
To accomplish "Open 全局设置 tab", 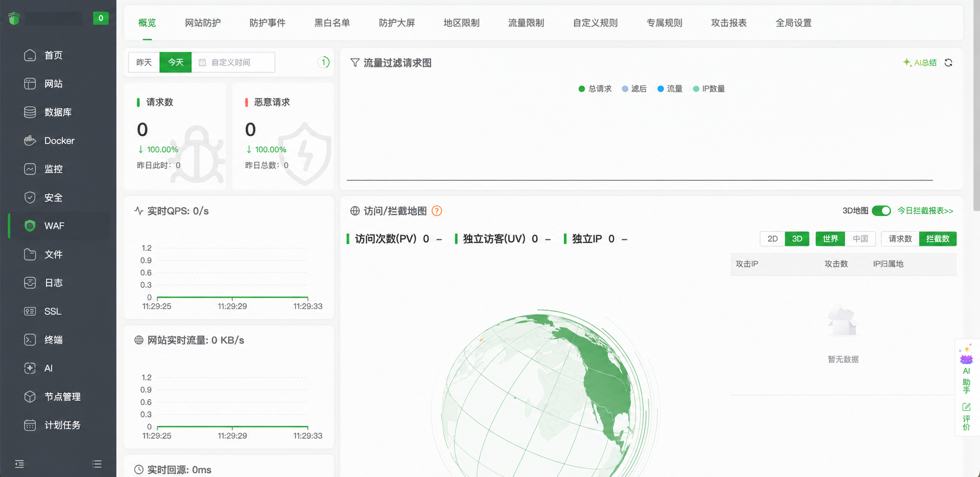I will (794, 23).
